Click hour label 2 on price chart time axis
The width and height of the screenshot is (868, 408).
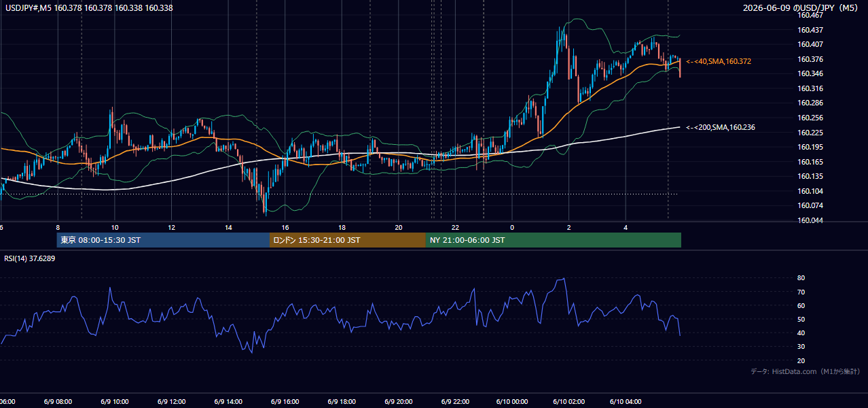click(x=569, y=228)
